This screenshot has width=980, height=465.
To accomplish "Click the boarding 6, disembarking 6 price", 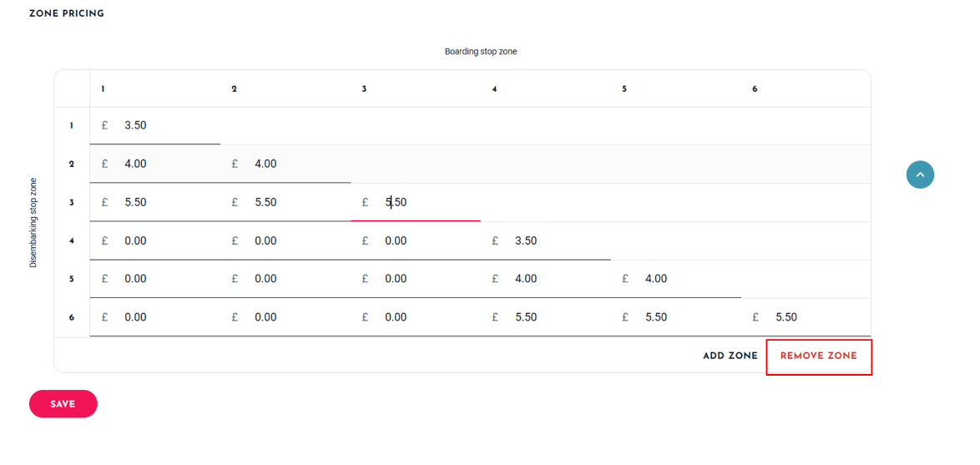I will (x=806, y=317).
